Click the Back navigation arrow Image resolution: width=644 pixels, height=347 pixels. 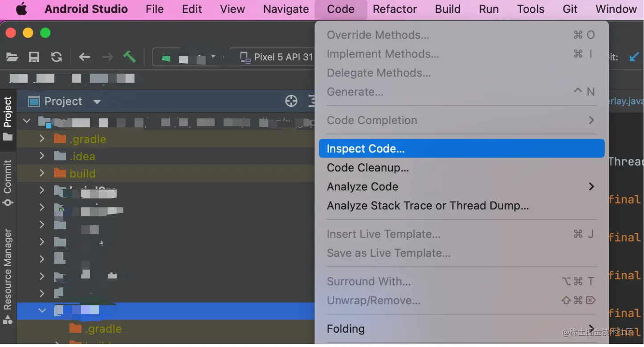(85, 57)
